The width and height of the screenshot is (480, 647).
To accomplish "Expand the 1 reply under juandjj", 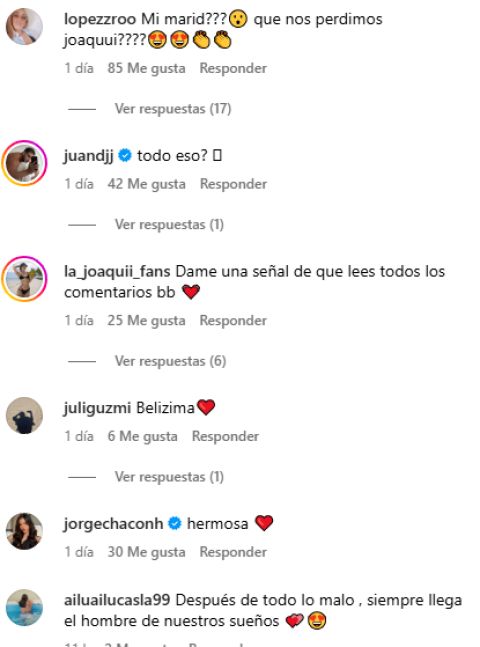I will click(x=169, y=224).
